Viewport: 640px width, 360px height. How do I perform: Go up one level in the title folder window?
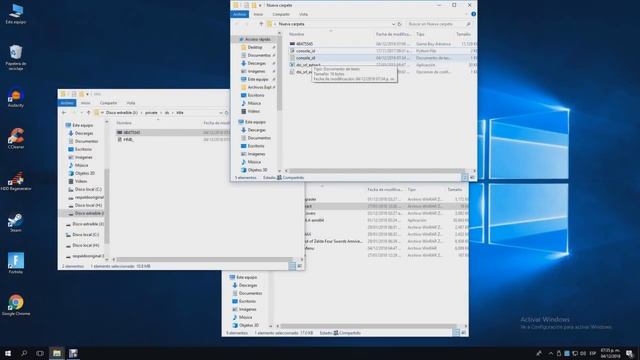[88, 113]
